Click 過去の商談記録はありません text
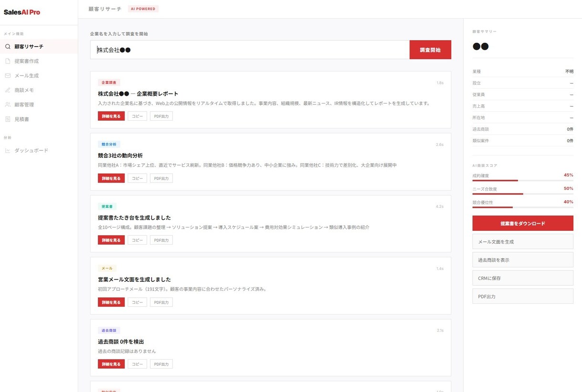The image size is (582, 392). 127,351
